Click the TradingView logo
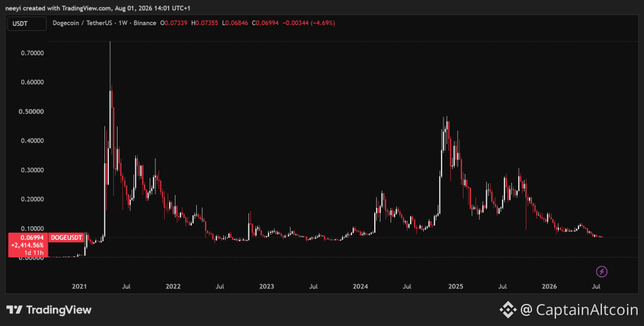 [x=49, y=310]
